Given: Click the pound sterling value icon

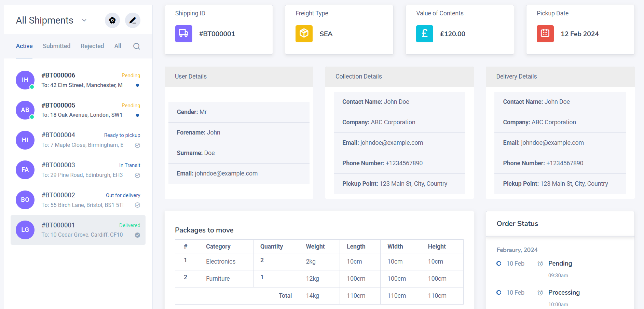Looking at the screenshot, I should pyautogui.click(x=424, y=34).
